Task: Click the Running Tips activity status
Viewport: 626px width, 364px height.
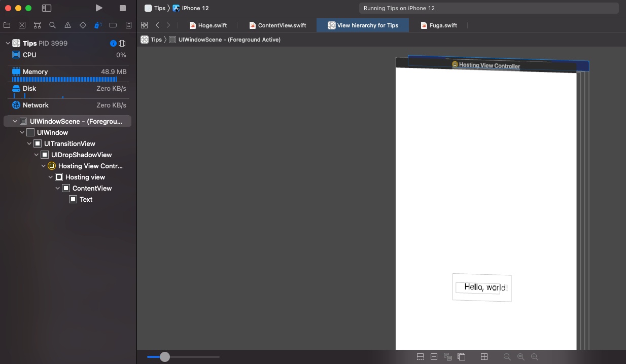Action: point(489,8)
